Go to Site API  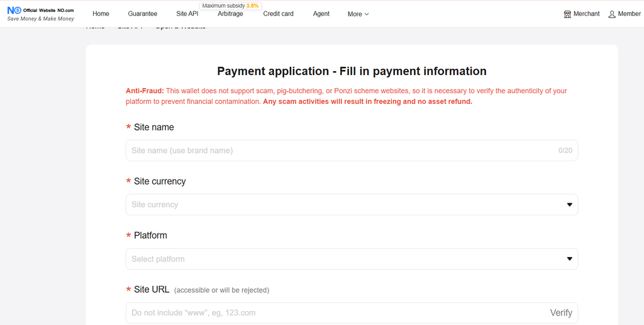(187, 14)
